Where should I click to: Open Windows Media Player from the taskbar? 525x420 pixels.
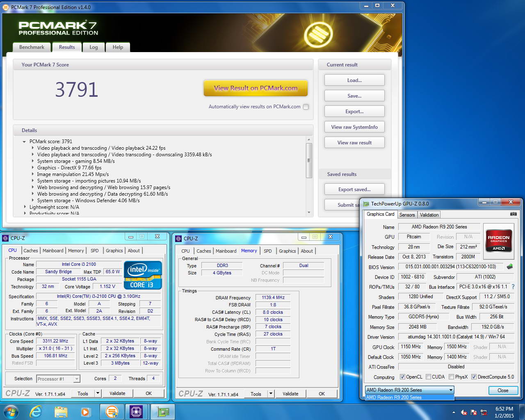point(85,411)
